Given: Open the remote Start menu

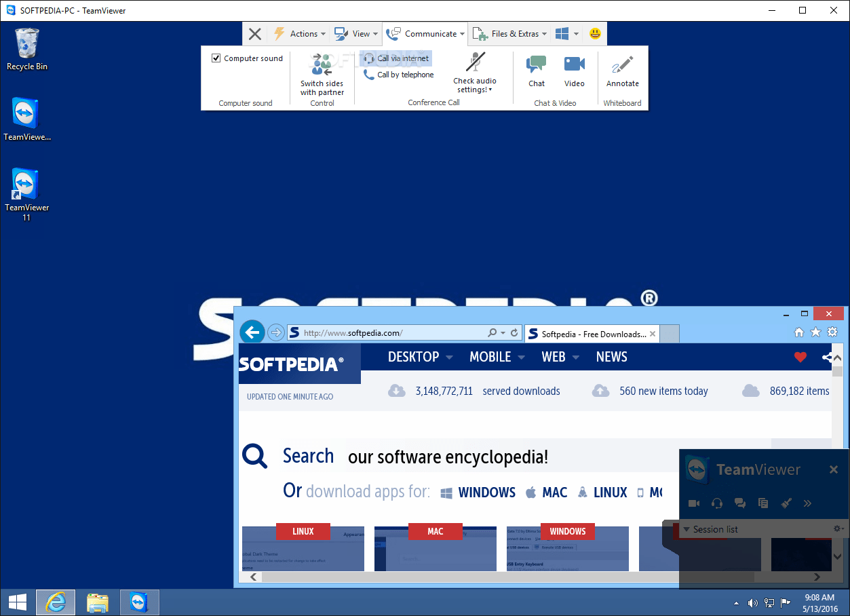Looking at the screenshot, I should tap(18, 602).
